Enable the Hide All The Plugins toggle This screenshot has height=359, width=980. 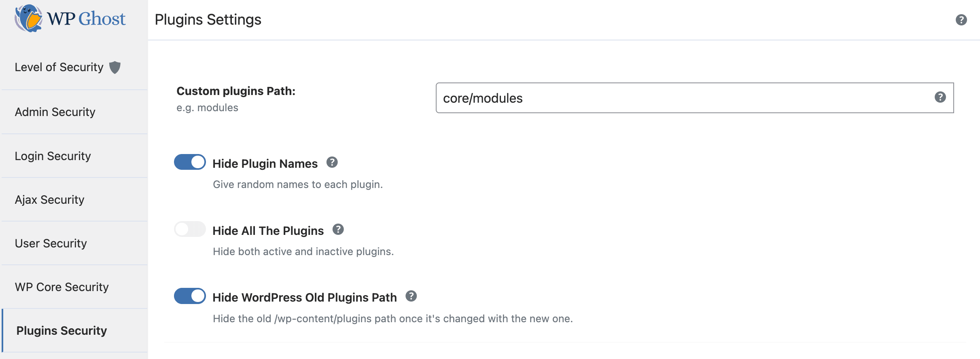click(190, 229)
